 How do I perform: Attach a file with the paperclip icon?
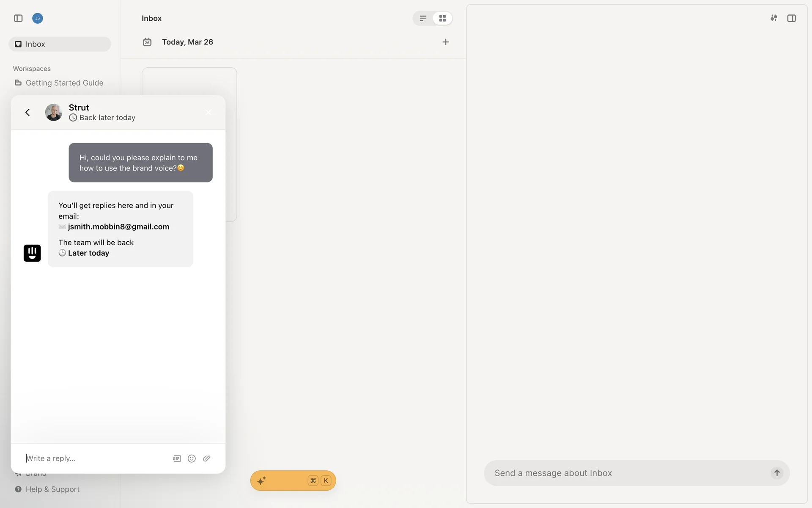tap(207, 458)
